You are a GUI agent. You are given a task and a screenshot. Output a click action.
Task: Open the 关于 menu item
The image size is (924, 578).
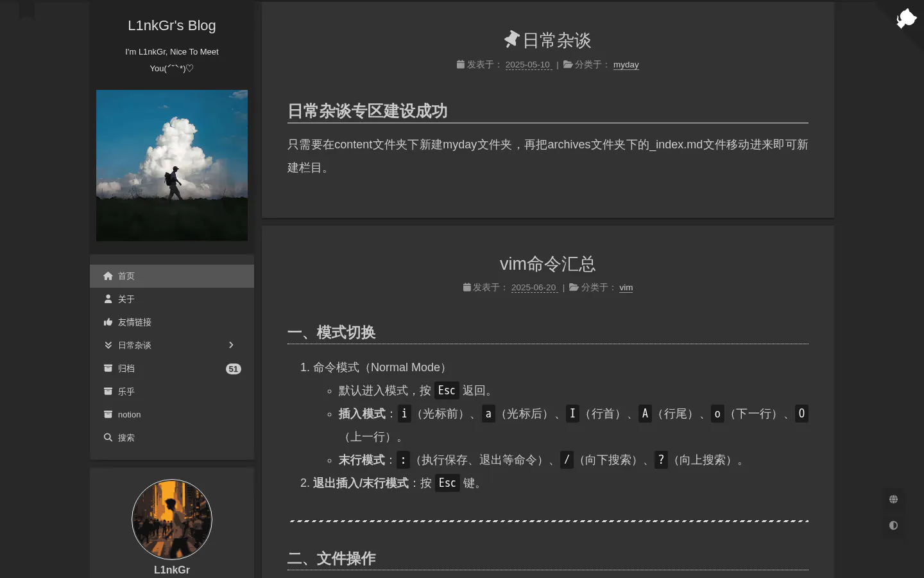tap(172, 299)
